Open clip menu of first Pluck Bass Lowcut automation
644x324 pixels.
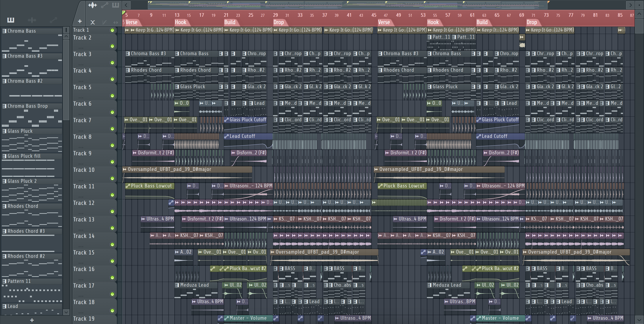click(128, 186)
